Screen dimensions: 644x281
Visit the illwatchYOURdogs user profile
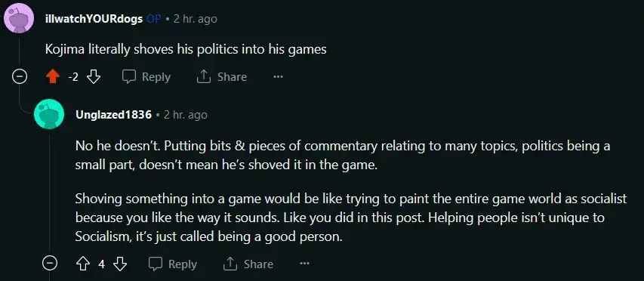(x=94, y=19)
